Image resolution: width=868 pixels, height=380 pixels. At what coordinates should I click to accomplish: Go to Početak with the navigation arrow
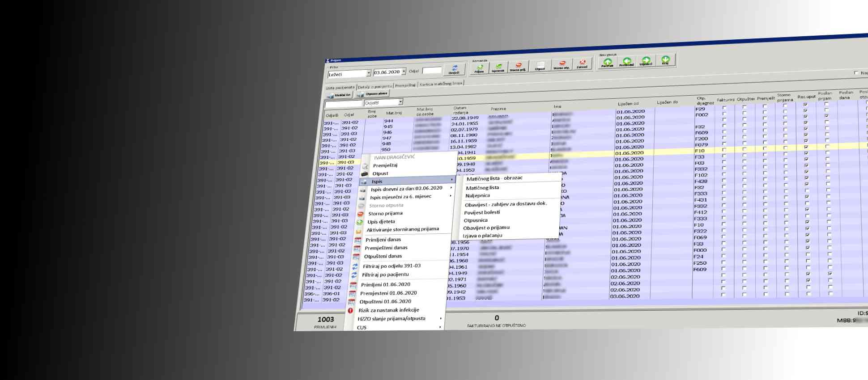point(607,62)
